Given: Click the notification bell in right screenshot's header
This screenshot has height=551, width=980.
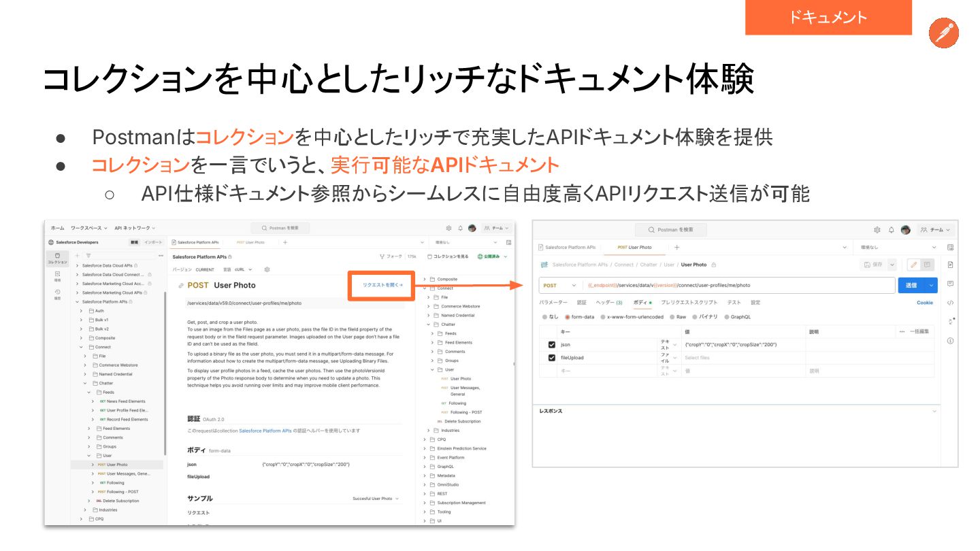Looking at the screenshot, I should coord(892,230).
